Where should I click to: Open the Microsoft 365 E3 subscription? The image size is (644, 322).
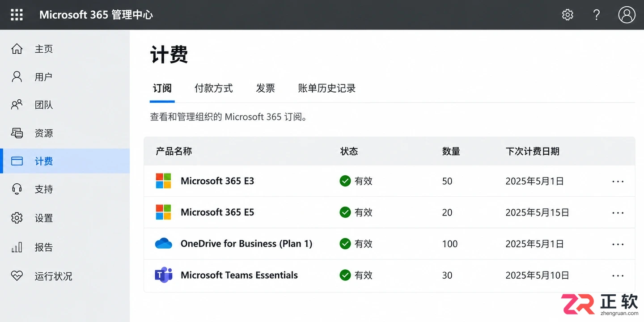tap(217, 181)
